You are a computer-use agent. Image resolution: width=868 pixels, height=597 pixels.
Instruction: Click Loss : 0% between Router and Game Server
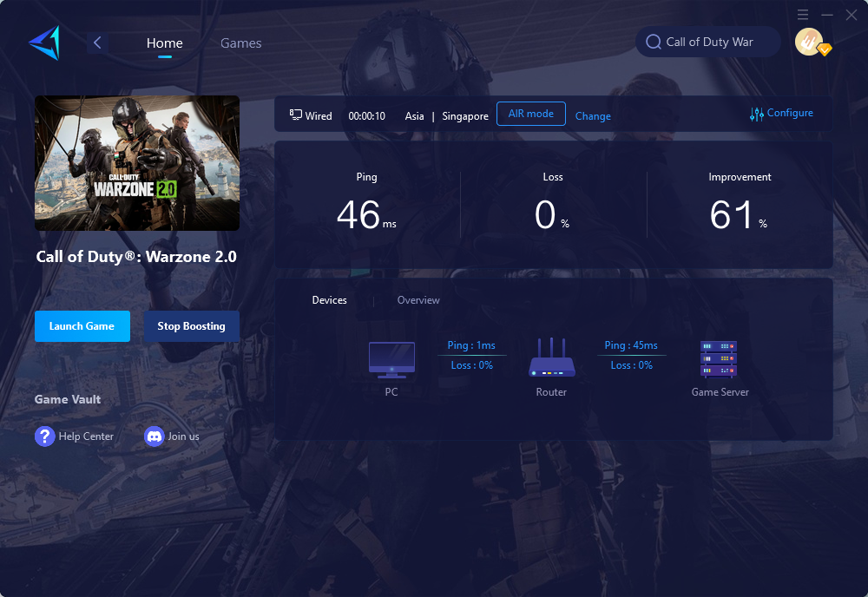(x=632, y=365)
